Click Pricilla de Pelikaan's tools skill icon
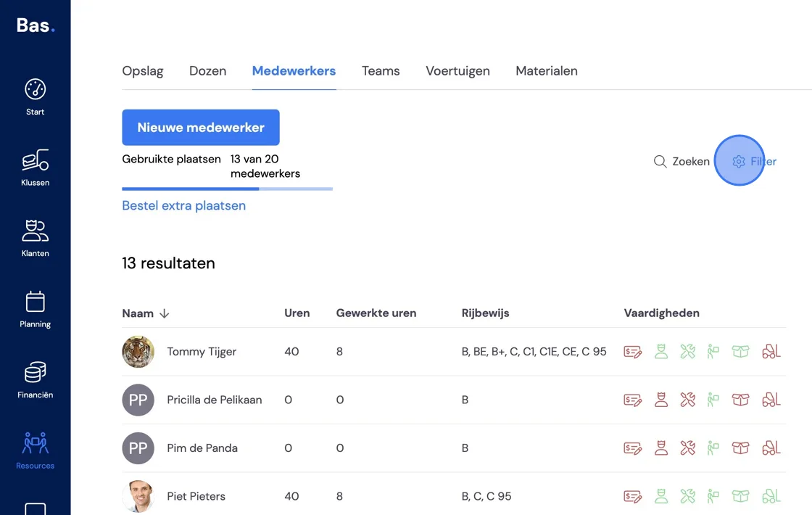Screen dimensions: 812x515 pyautogui.click(x=688, y=400)
